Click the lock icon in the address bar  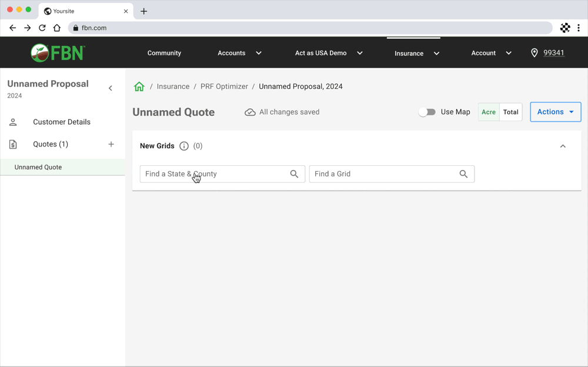tap(75, 28)
